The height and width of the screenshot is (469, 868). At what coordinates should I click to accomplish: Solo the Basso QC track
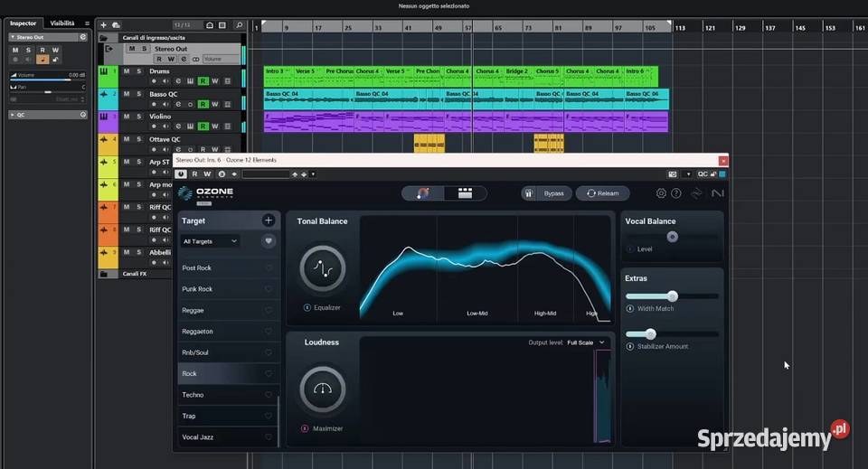139,94
